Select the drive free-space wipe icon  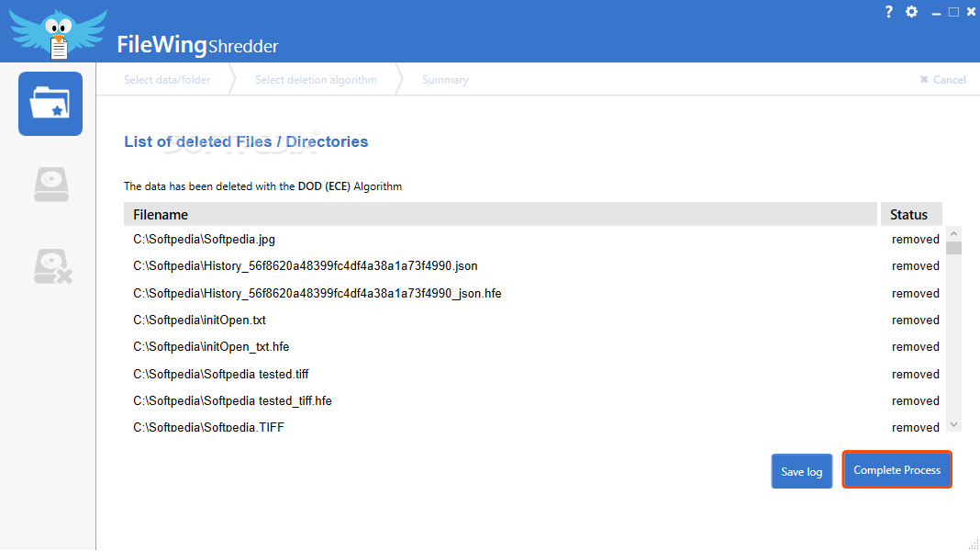pos(51,185)
